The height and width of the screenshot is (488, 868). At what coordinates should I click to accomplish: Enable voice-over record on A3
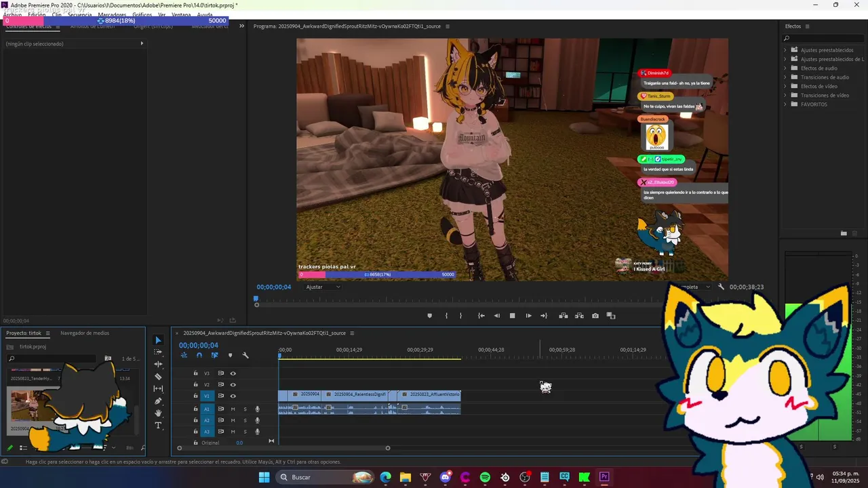tap(257, 432)
